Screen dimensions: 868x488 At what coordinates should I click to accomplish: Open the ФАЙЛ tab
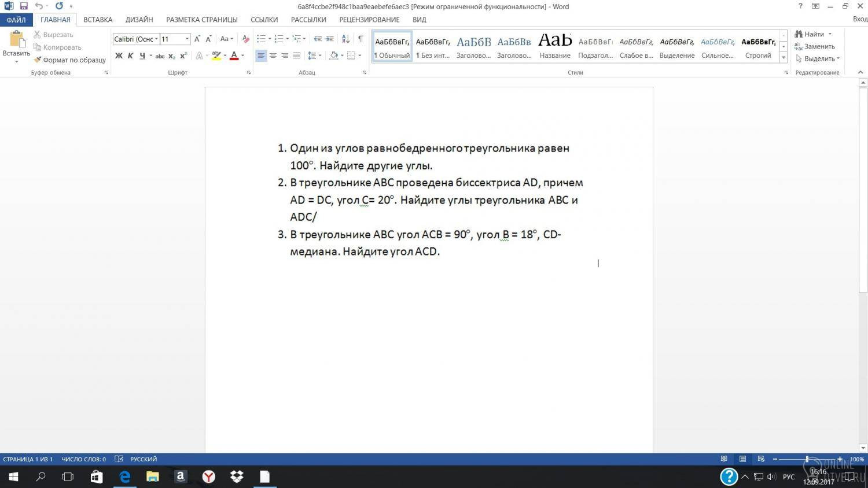click(16, 20)
